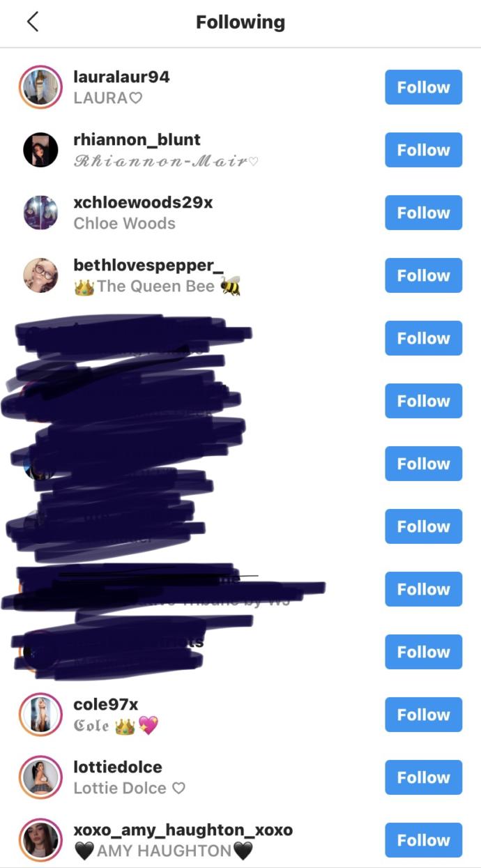Screen dimensions: 481x868
Task: Follow lottiedolce
Action: pos(423,777)
